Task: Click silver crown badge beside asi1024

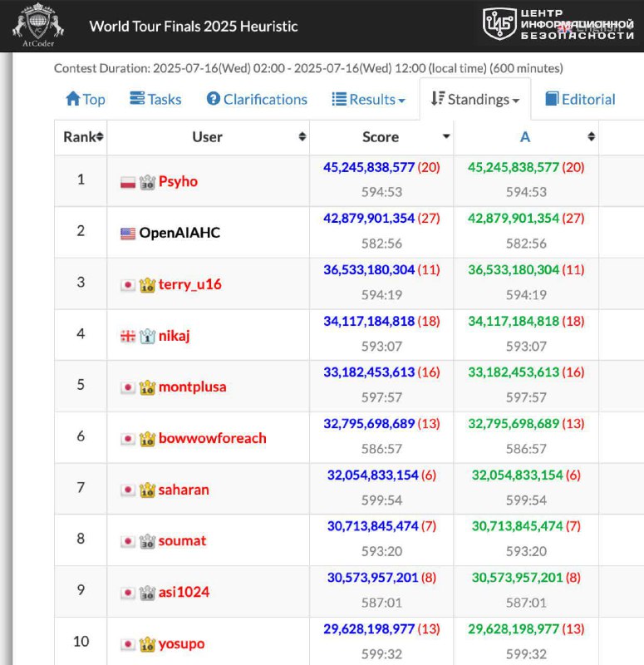Action: 148,593
